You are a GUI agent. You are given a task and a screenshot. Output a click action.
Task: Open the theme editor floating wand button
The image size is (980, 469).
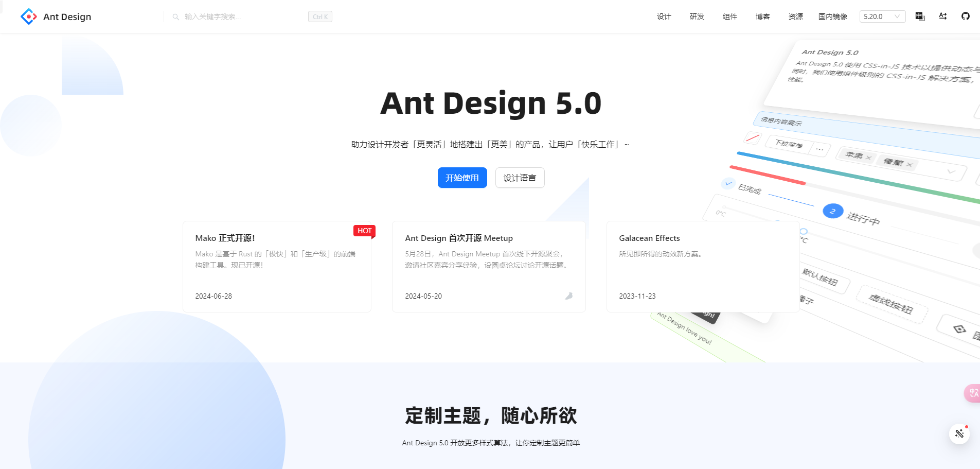click(959, 433)
